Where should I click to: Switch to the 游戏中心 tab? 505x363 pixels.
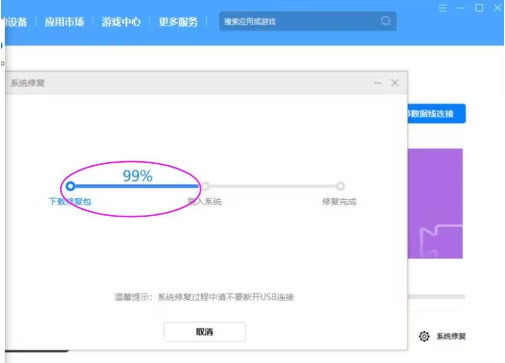click(x=121, y=22)
